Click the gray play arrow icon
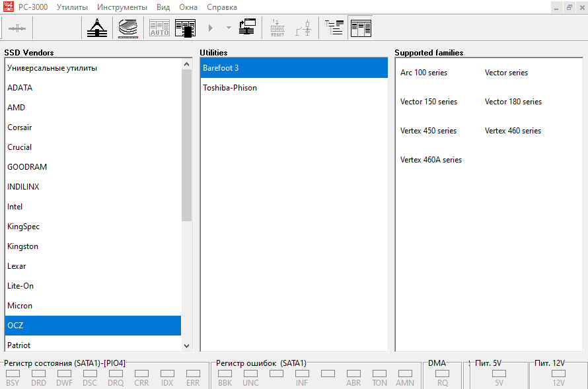 pos(210,28)
